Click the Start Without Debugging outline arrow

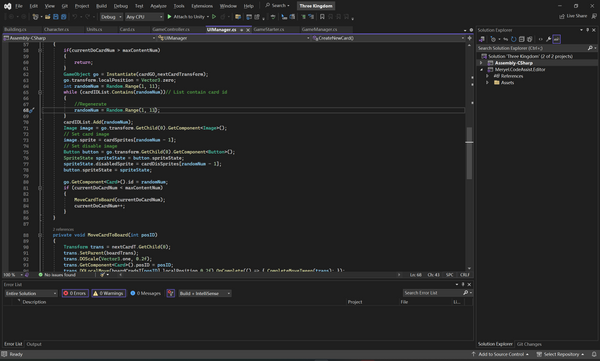(x=214, y=17)
